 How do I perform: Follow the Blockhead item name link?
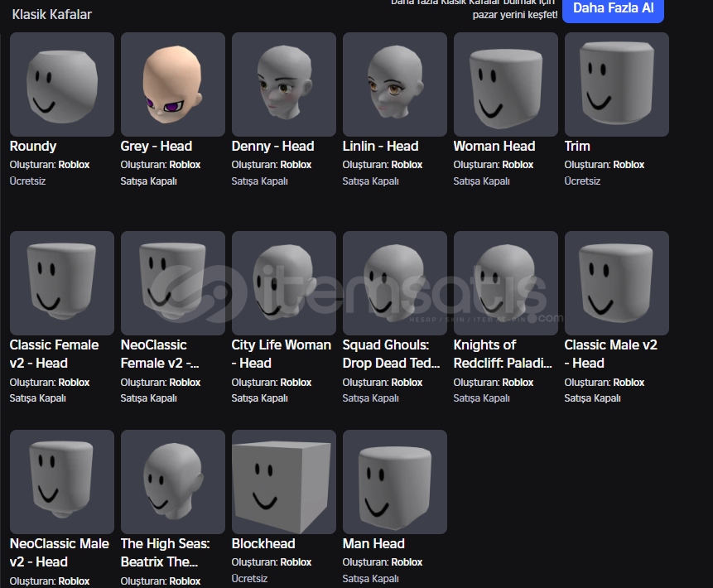pyautogui.click(x=263, y=543)
